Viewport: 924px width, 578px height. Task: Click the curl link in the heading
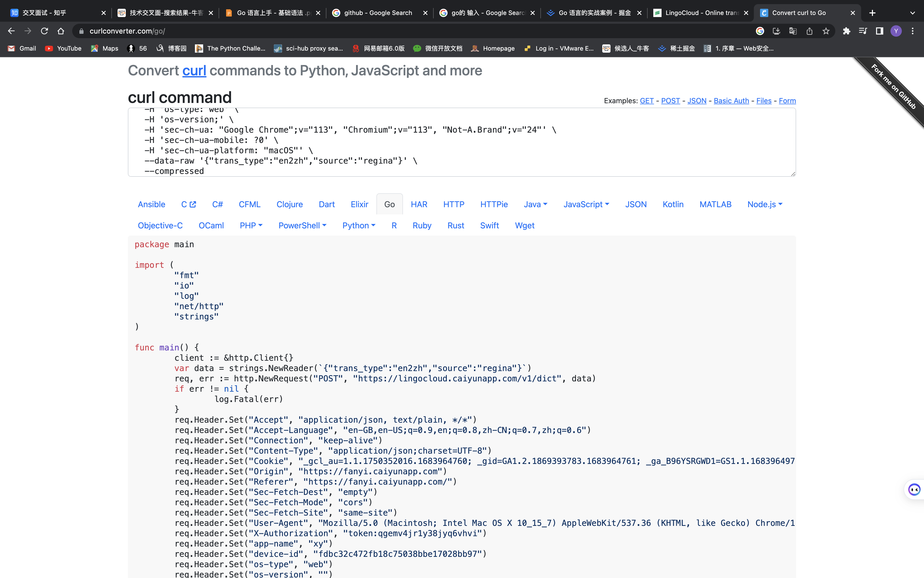[194, 71]
